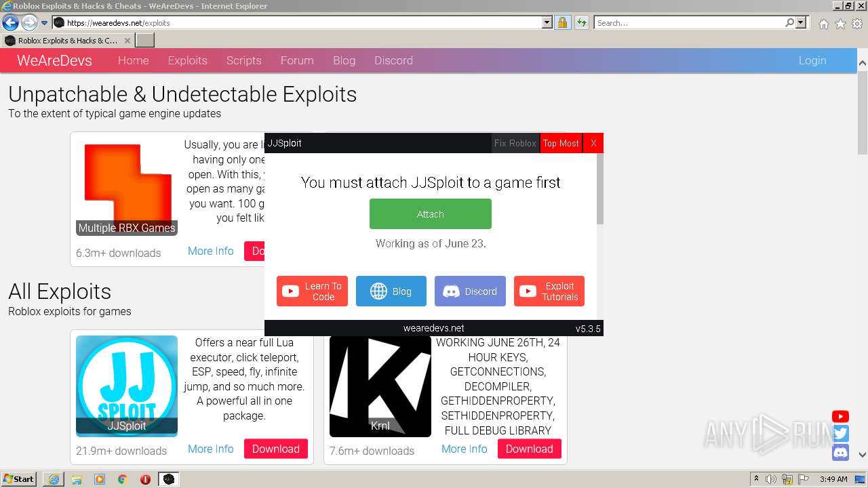Click the Login link

pos(812,60)
